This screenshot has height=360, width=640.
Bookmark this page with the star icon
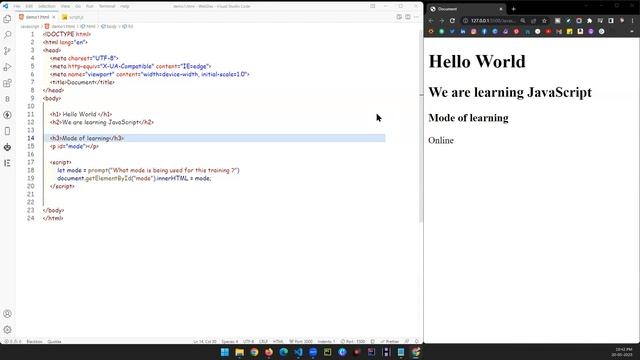[x=544, y=20]
